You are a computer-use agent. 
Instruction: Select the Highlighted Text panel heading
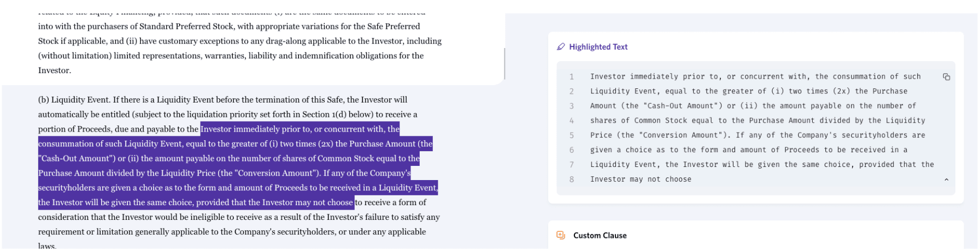[598, 47]
